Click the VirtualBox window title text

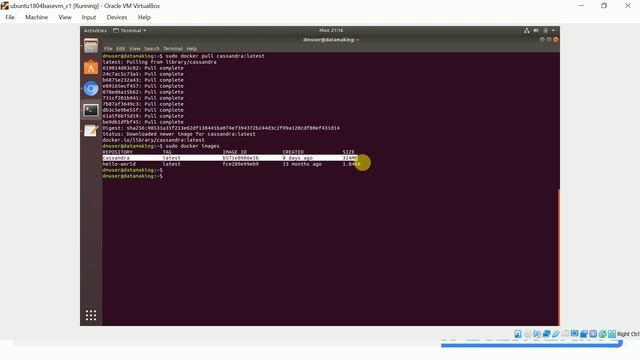point(85,6)
